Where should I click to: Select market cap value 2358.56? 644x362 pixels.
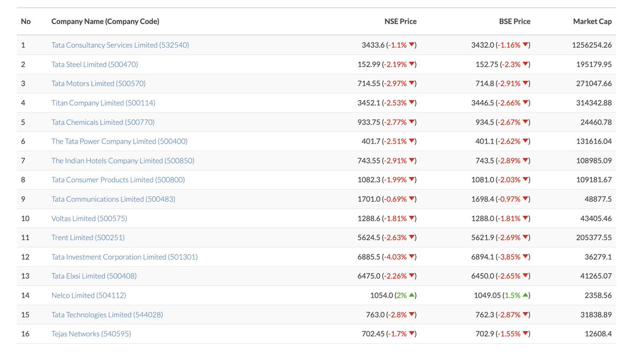[x=598, y=295]
